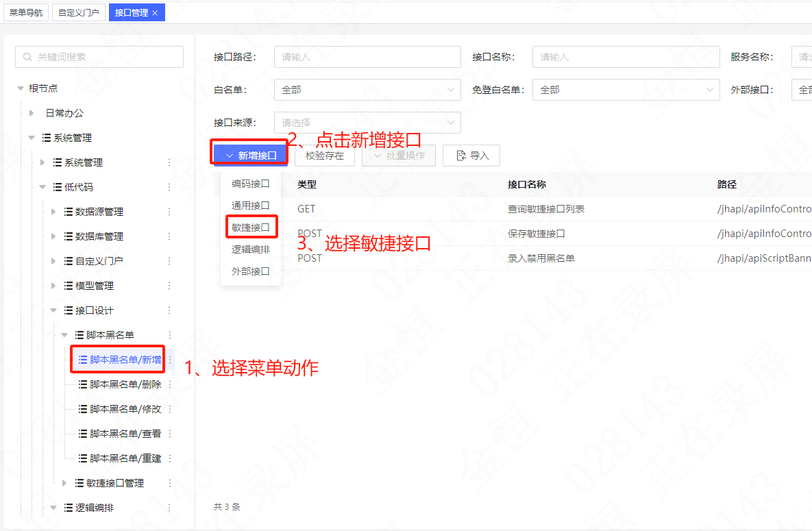Collapse the 根节点 tree node

click(20, 88)
